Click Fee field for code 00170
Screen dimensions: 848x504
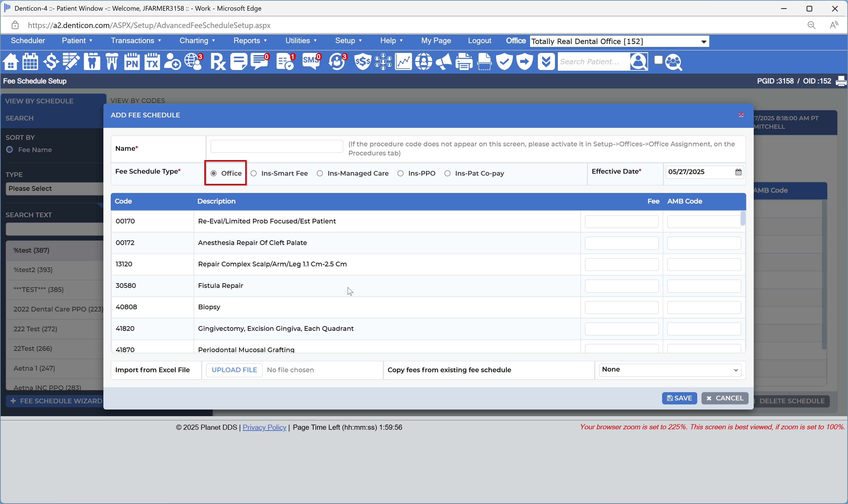click(621, 222)
